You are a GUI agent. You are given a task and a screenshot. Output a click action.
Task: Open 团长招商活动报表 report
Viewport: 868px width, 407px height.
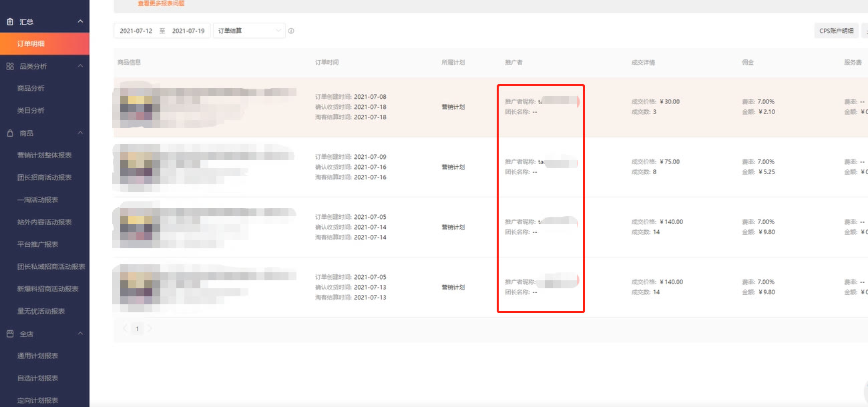[44, 177]
